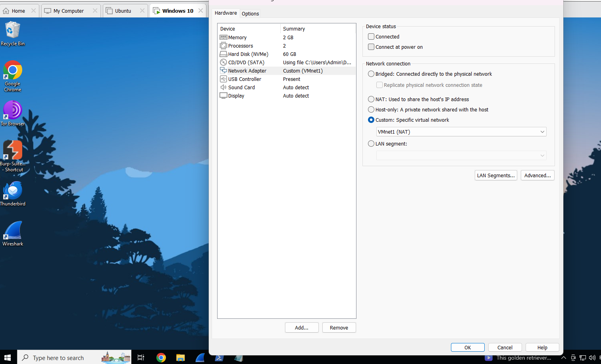
Task: Select Custom: Specific virtual network option
Action: (x=371, y=120)
